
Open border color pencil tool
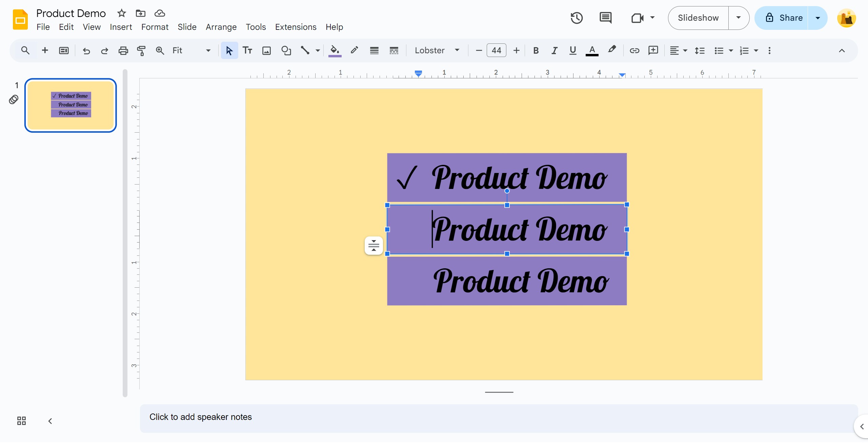[x=354, y=51]
